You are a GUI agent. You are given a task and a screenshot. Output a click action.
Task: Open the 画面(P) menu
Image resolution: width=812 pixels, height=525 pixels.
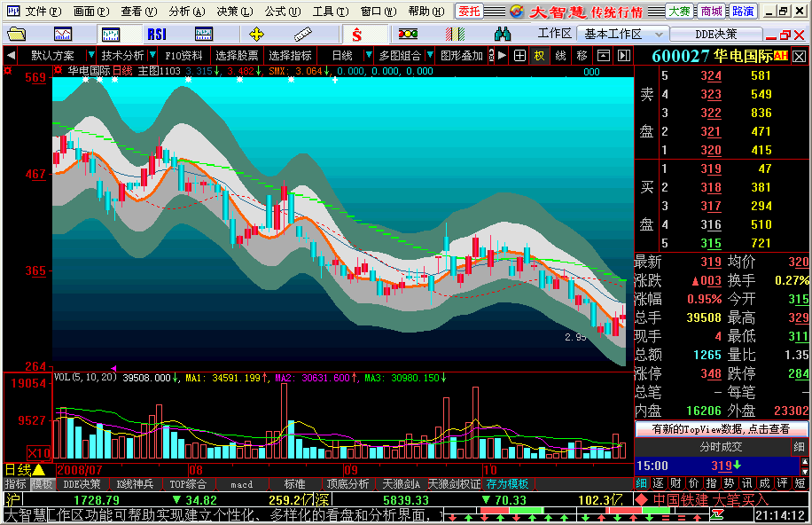click(91, 11)
